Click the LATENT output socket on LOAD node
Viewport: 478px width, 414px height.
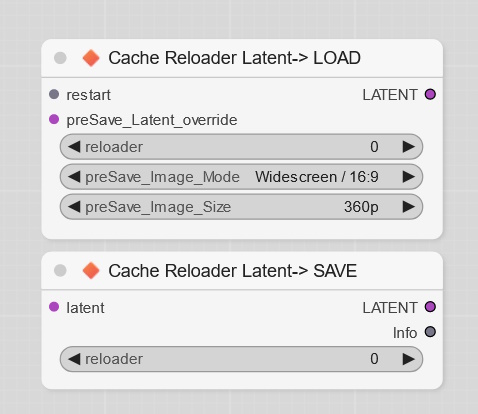[x=430, y=94]
